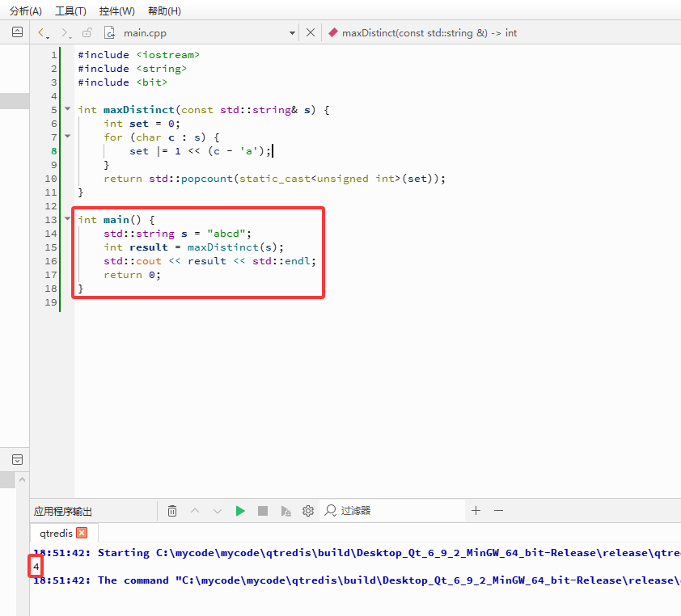Select the qtredis output tab
The height and width of the screenshot is (616, 681).
pos(56,533)
